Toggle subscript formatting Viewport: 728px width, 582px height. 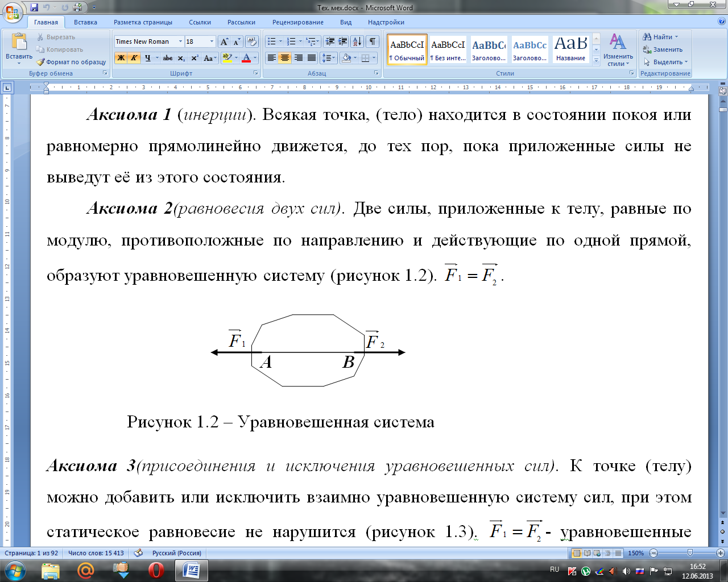click(x=181, y=58)
